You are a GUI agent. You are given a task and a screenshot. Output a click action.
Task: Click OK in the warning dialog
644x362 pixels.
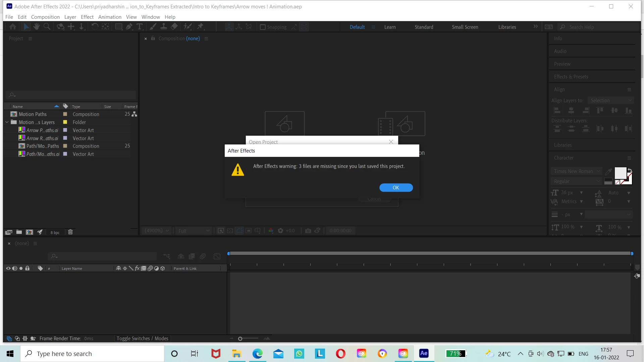pos(396,188)
